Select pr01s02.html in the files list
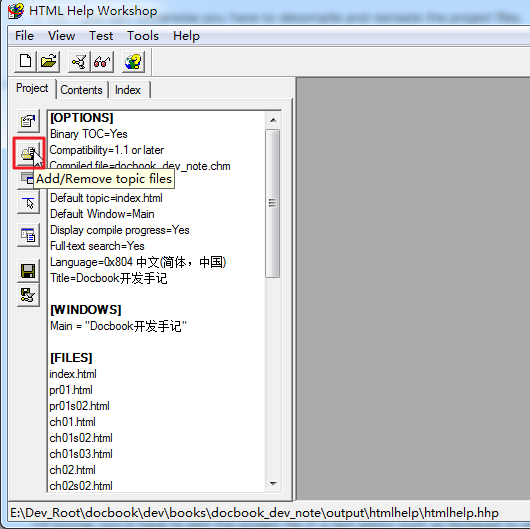Screen dimensions: 530x529 [79, 406]
